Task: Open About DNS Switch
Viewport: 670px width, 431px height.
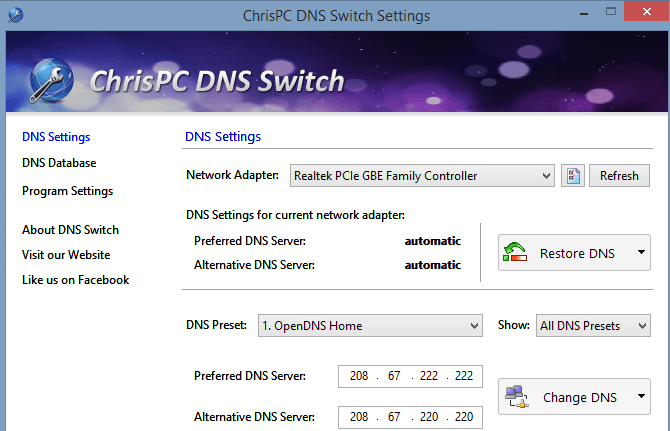Action: pyautogui.click(x=71, y=230)
